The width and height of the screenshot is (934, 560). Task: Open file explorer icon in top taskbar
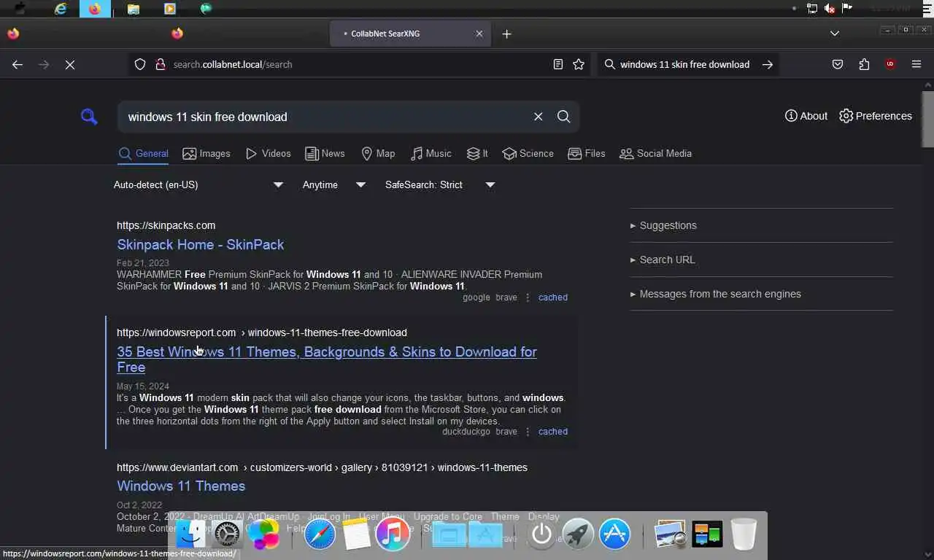tap(133, 9)
